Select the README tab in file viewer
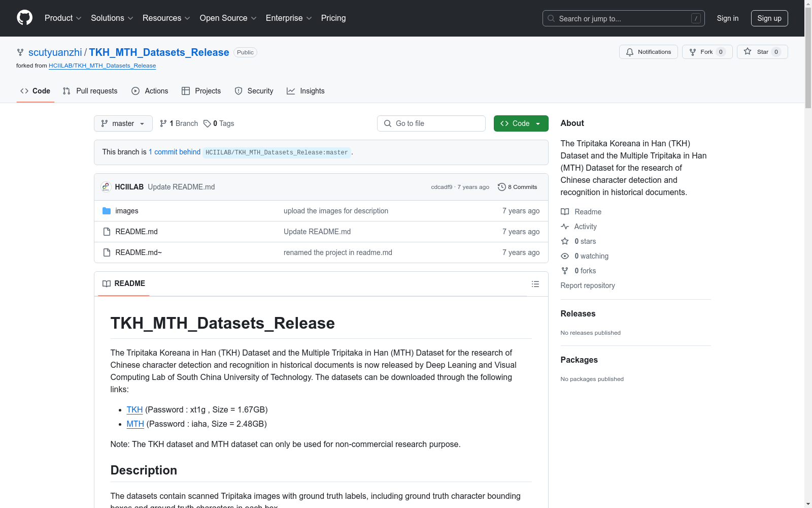This screenshot has width=812, height=508. pos(124,283)
